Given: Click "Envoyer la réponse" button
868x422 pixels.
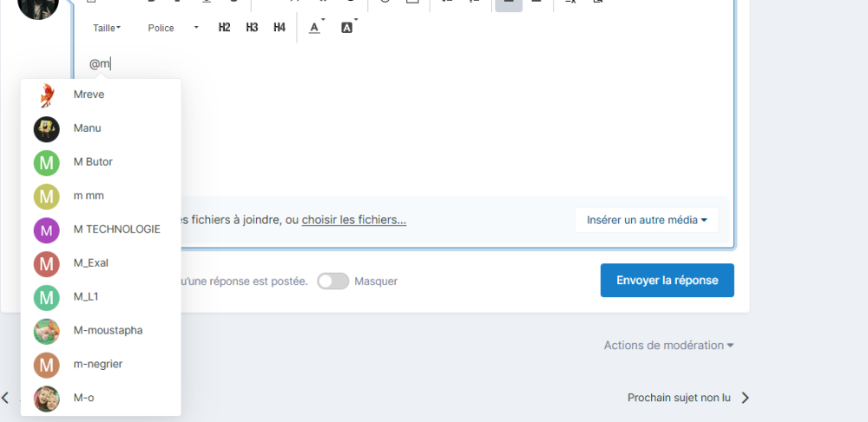Looking at the screenshot, I should click(667, 280).
